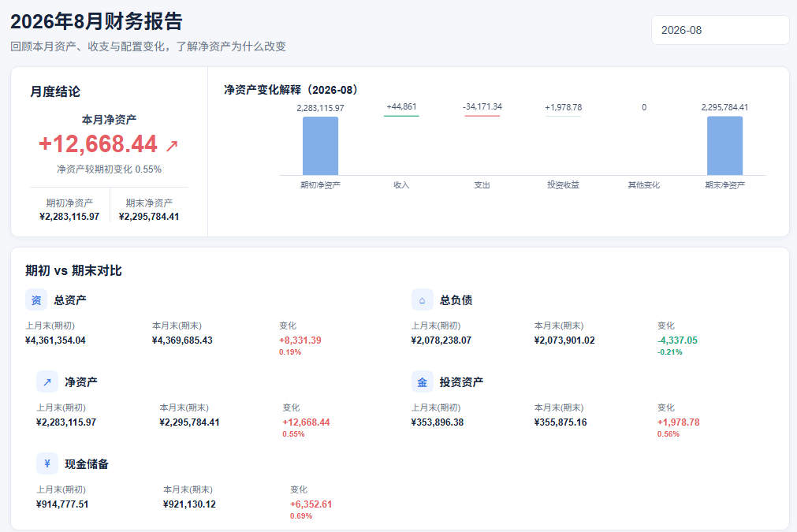Click ¥2,295,784.41 under 月度结论 期末净资产

pos(149,217)
